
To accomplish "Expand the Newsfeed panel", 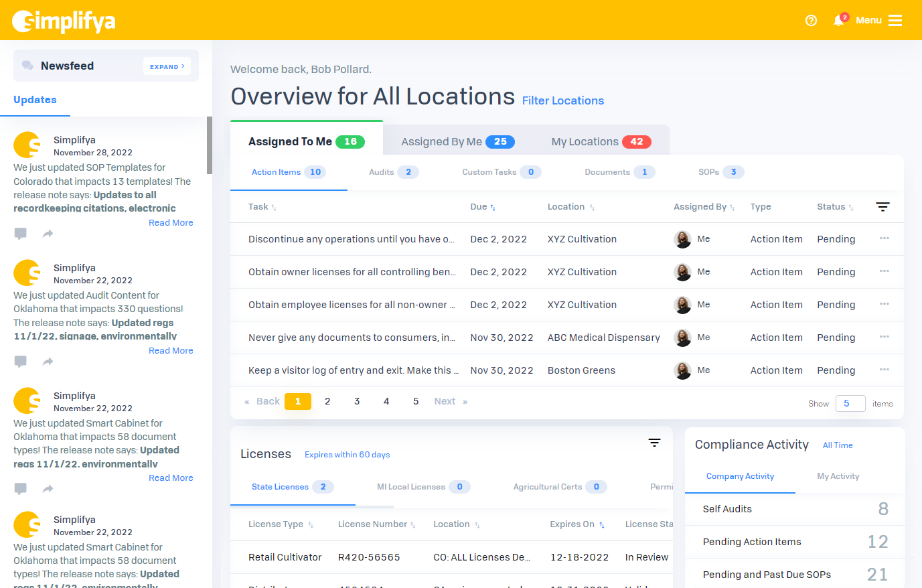I will [167, 66].
